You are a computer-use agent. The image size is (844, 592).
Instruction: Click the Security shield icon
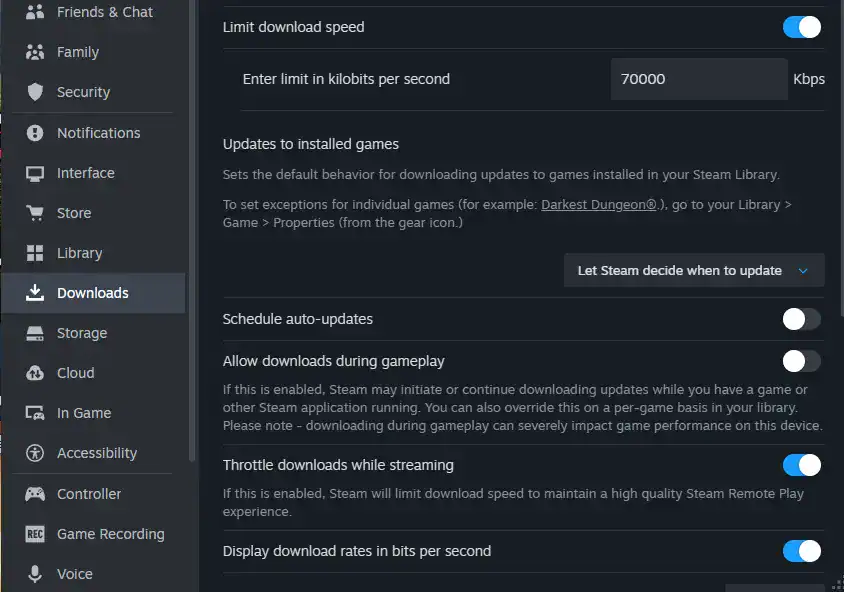click(x=35, y=92)
